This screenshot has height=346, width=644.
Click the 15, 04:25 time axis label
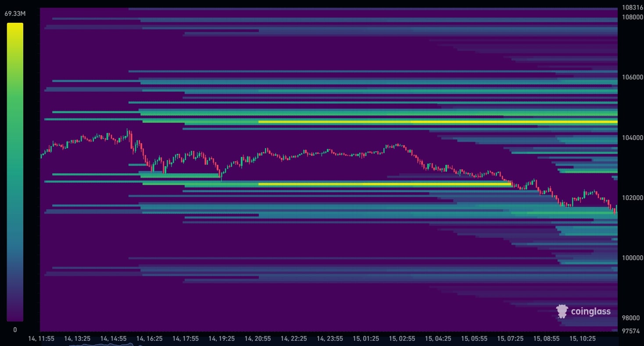point(438,339)
